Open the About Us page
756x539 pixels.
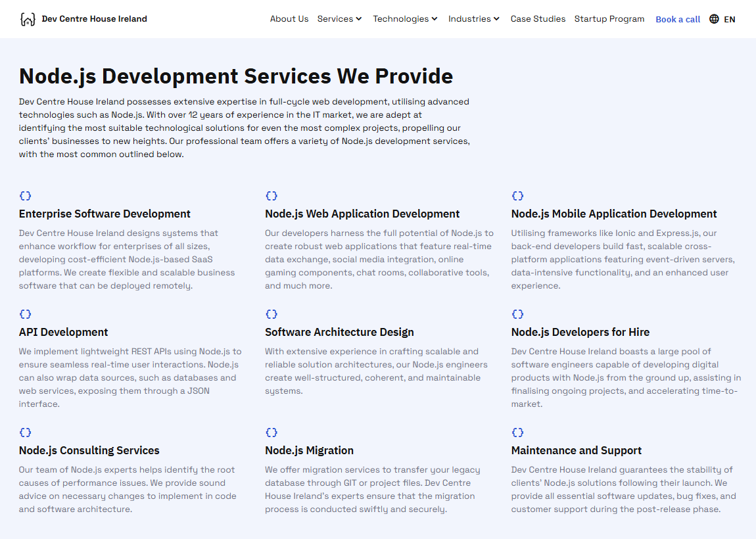pyautogui.click(x=289, y=19)
